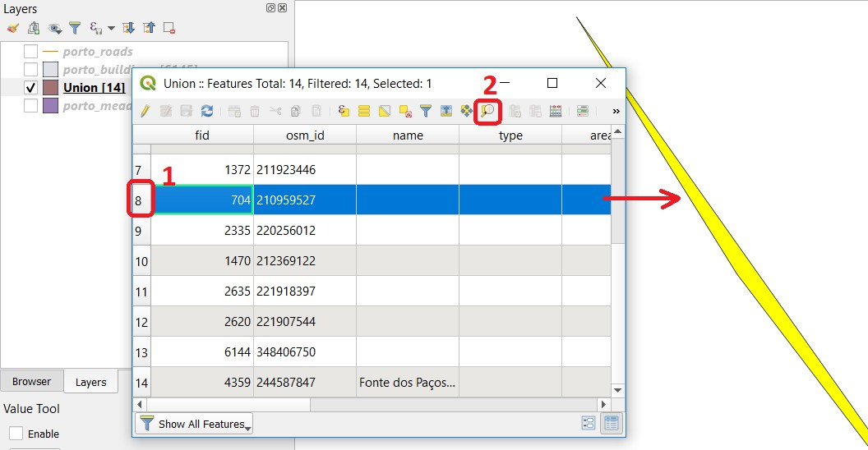
Task: Show more attribute table toolbar actions
Action: pyautogui.click(x=616, y=111)
